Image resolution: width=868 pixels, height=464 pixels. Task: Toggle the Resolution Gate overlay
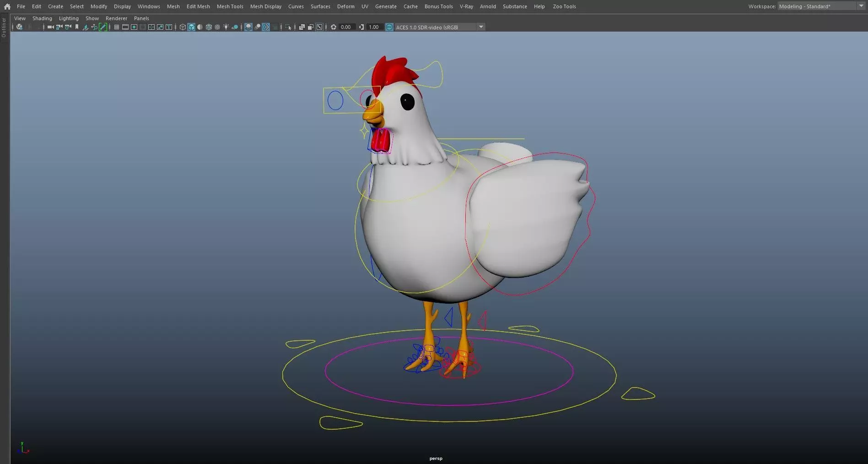tap(134, 27)
